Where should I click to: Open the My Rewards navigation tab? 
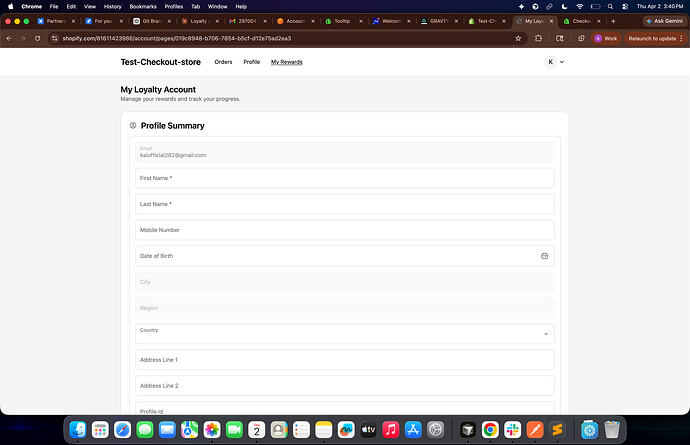click(286, 62)
